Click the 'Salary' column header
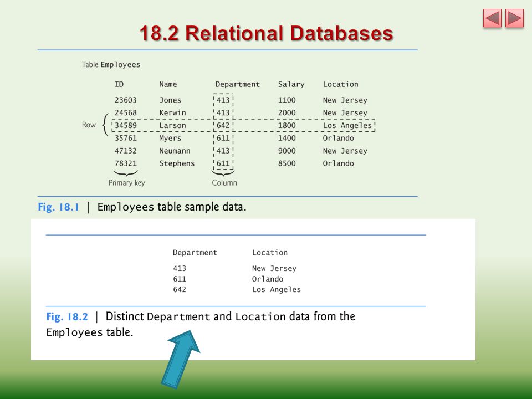This screenshot has height=399, width=532. [291, 84]
